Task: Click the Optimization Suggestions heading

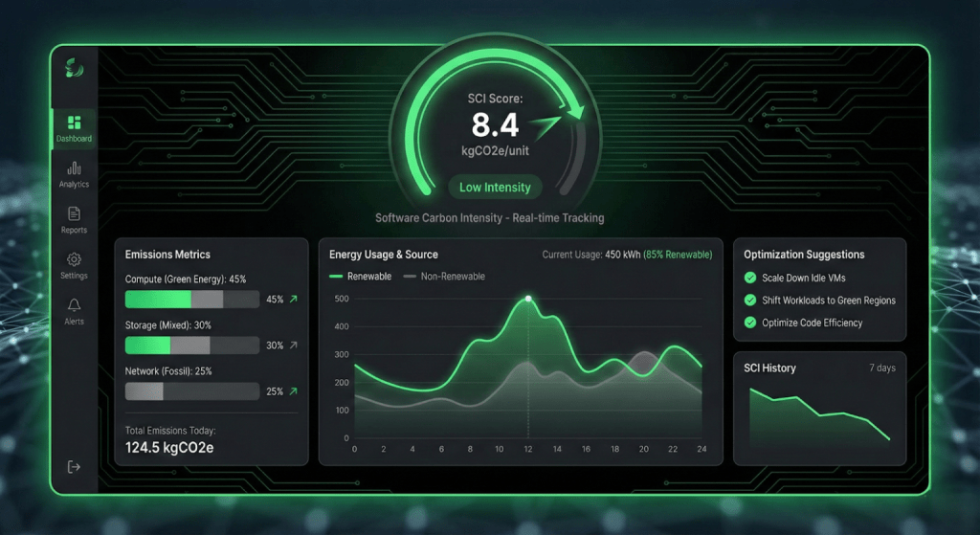Action: click(x=804, y=255)
